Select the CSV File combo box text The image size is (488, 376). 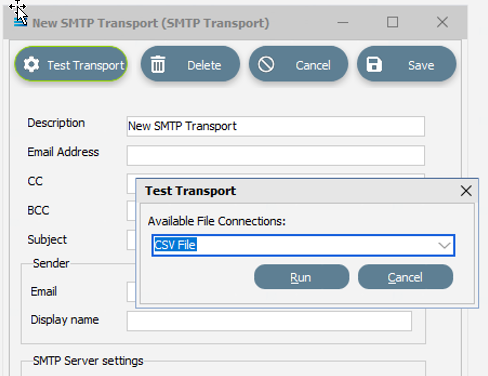pyautogui.click(x=175, y=245)
